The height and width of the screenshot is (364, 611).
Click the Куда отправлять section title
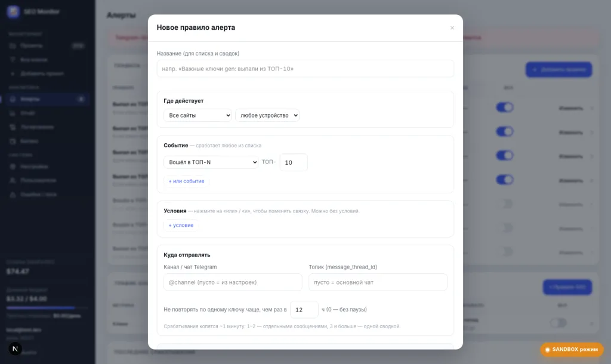click(x=187, y=255)
